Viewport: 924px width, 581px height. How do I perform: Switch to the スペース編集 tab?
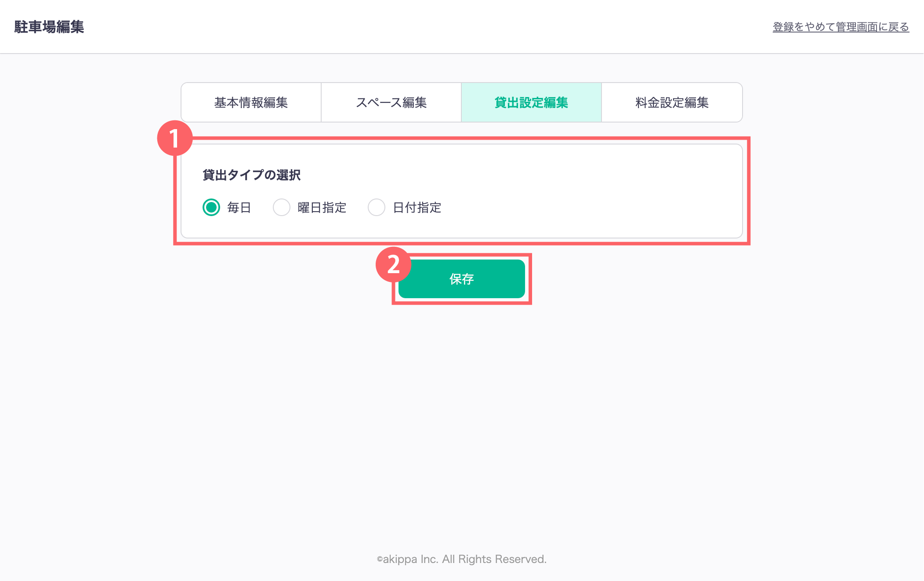click(391, 102)
